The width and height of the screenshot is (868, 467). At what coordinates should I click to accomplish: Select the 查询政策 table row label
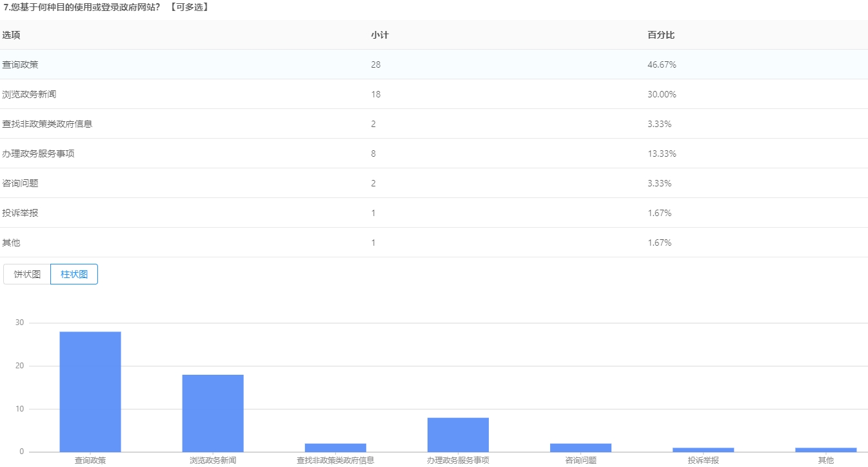[20, 65]
